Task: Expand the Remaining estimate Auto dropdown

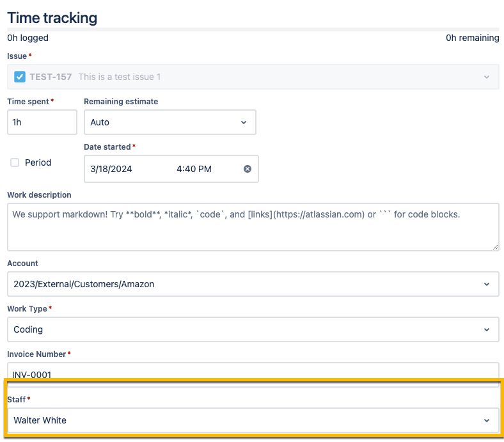Action: [x=170, y=122]
